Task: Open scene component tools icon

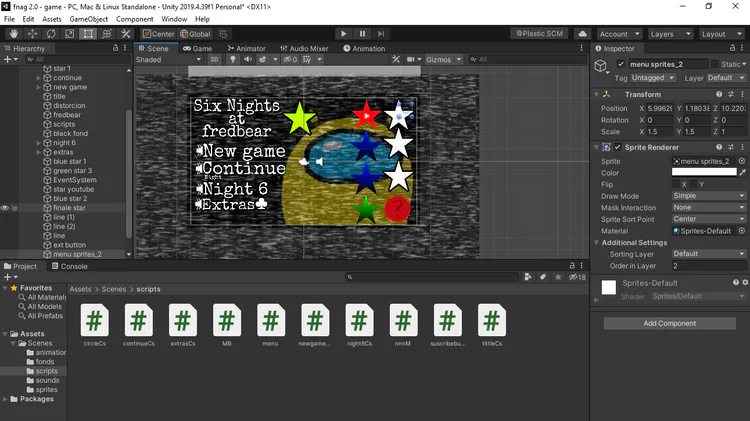Action: pos(396,59)
